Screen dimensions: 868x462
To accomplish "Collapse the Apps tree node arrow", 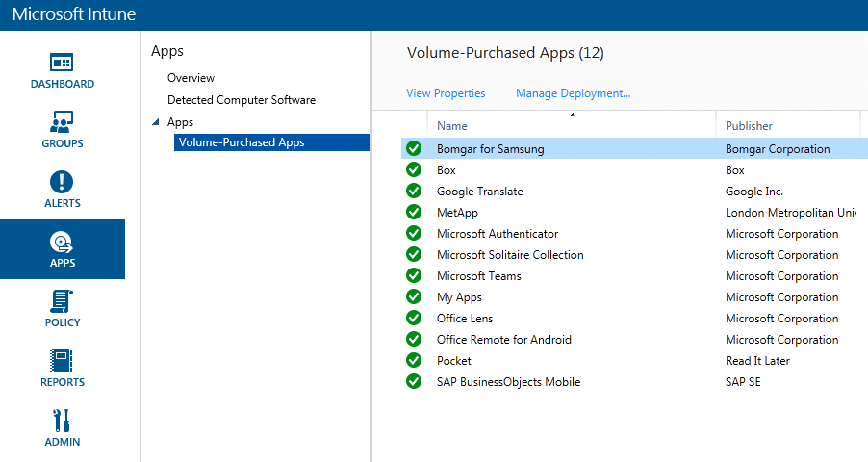I will [156, 122].
